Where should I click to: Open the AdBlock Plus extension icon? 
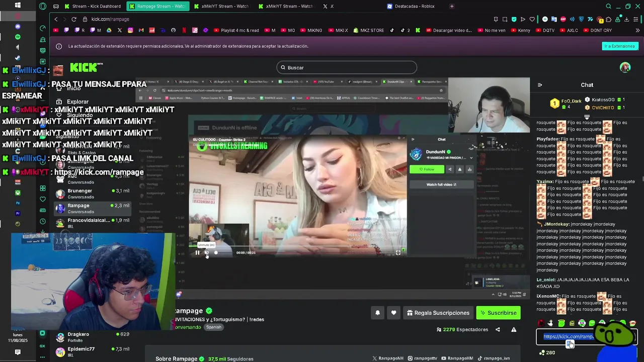pyautogui.click(x=563, y=19)
